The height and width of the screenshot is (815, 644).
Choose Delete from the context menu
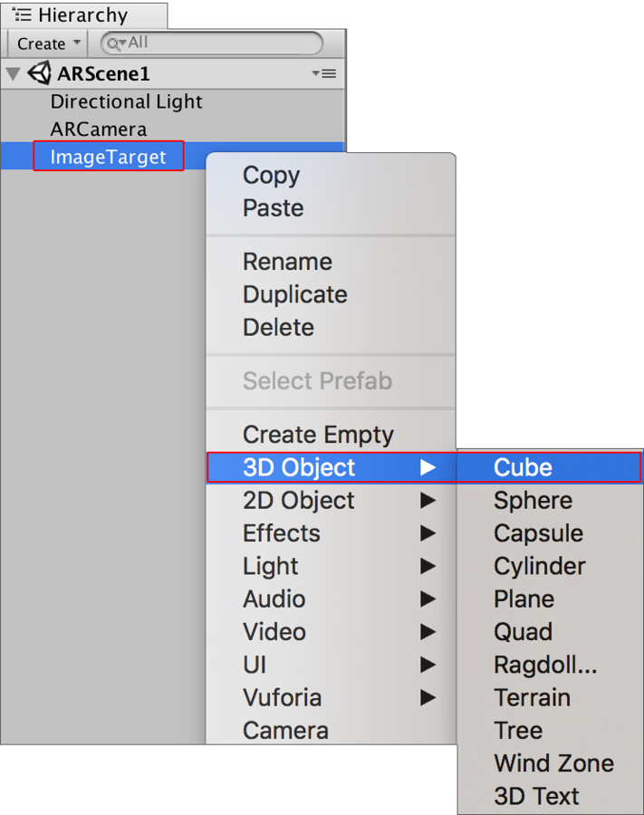tap(332, 328)
